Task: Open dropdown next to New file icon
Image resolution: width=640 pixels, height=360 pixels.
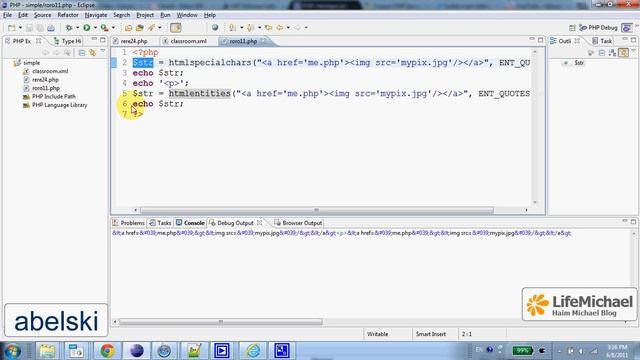Action: [20, 28]
